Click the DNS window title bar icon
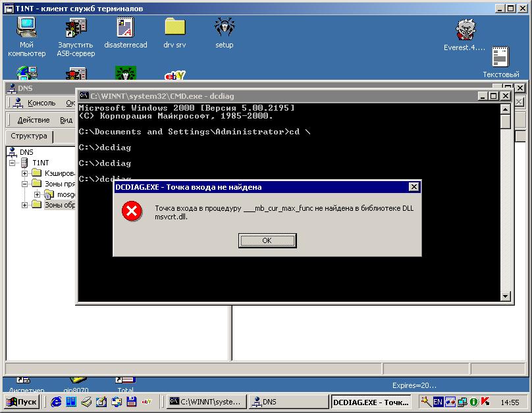The height and width of the screenshot is (413, 532). (12, 88)
